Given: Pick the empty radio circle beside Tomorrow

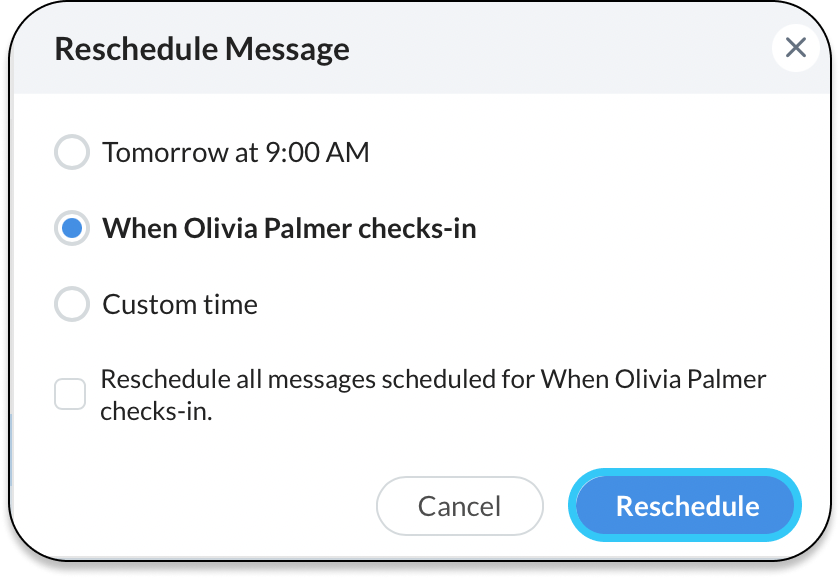Looking at the screenshot, I should (71, 153).
